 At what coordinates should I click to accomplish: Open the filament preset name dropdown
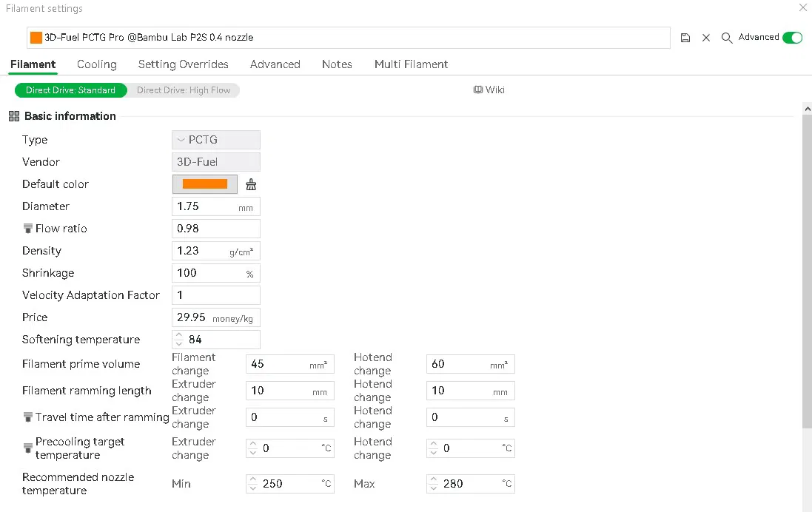(348, 38)
